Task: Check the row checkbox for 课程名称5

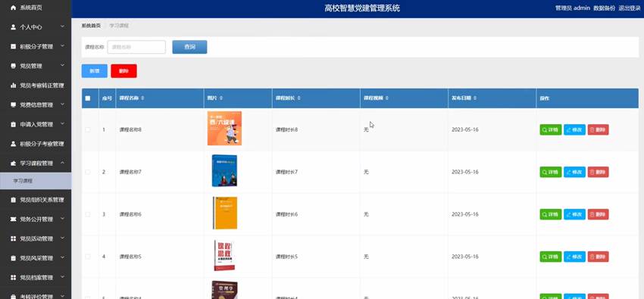Action: [87, 257]
